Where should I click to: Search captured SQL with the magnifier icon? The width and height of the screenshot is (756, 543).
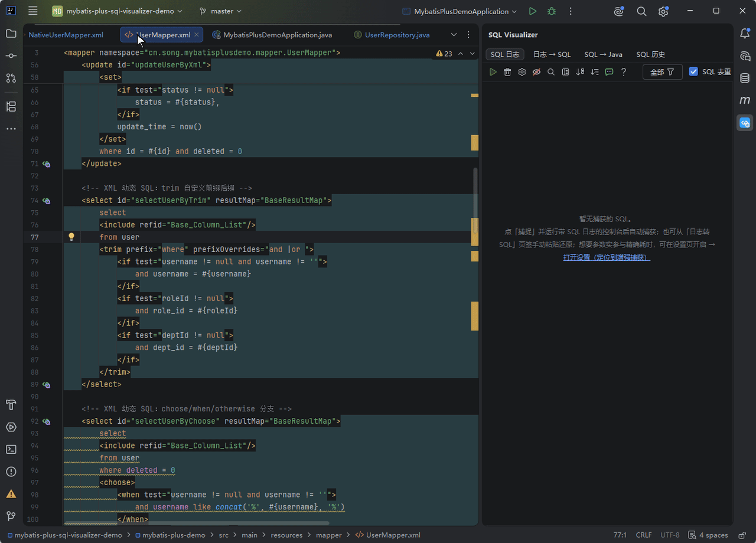(x=551, y=72)
